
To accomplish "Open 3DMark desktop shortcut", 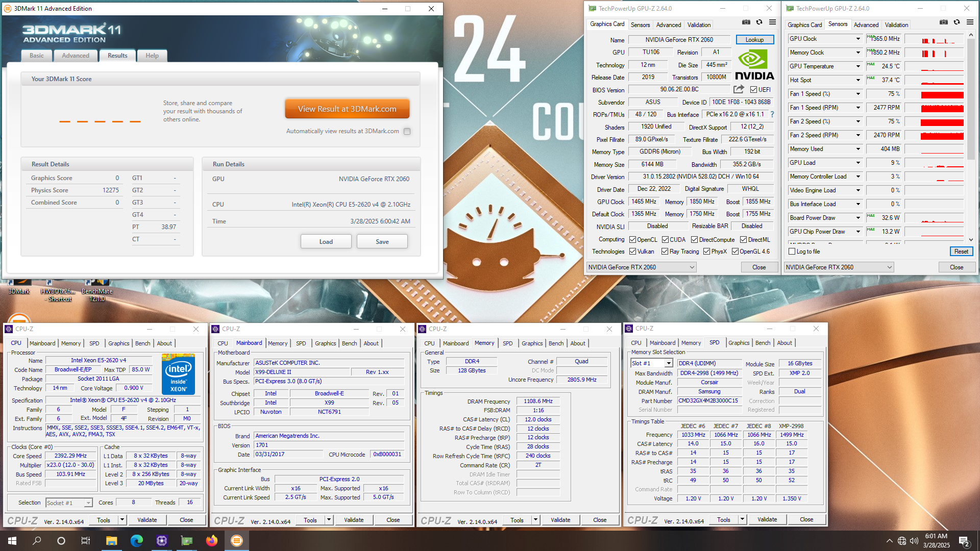I will pos(19,287).
